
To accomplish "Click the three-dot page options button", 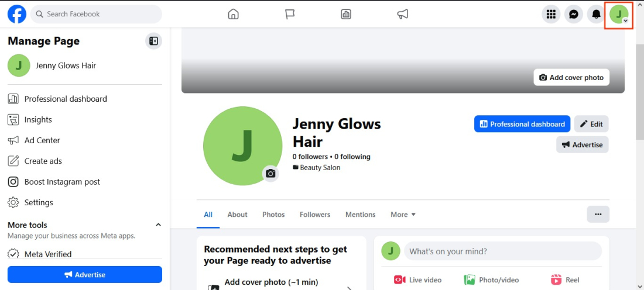I will [x=598, y=214].
